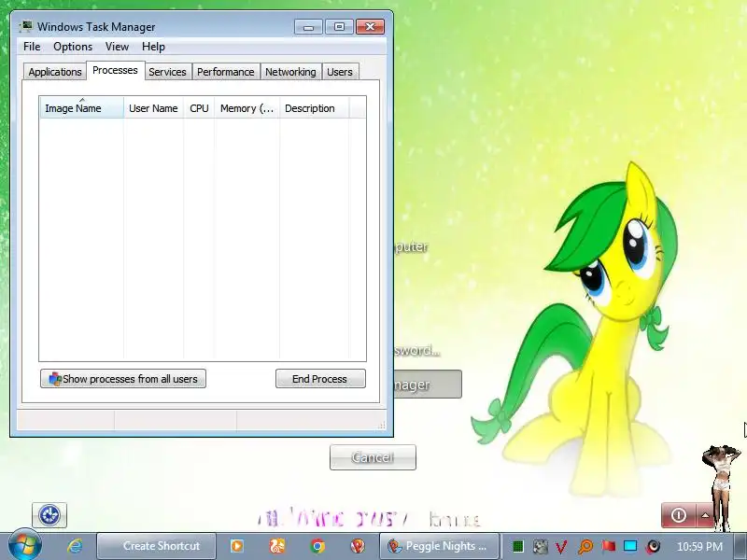Click the cyan monitor tray icon
747x560 pixels.
point(630,546)
